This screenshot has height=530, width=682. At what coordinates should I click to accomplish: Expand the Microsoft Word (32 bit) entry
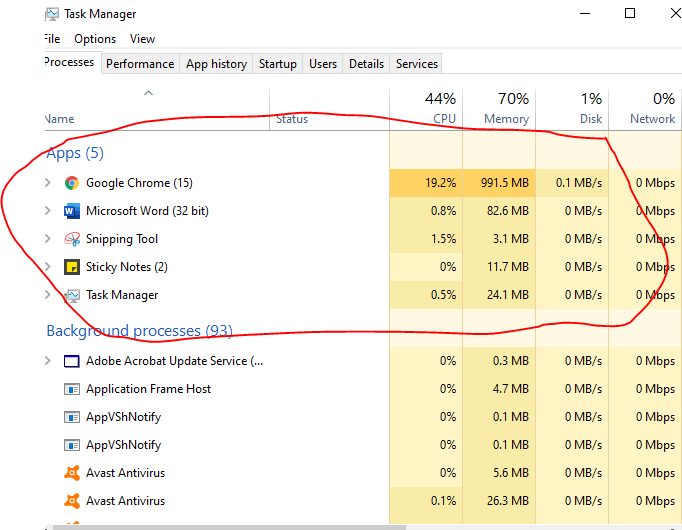pyautogui.click(x=47, y=210)
